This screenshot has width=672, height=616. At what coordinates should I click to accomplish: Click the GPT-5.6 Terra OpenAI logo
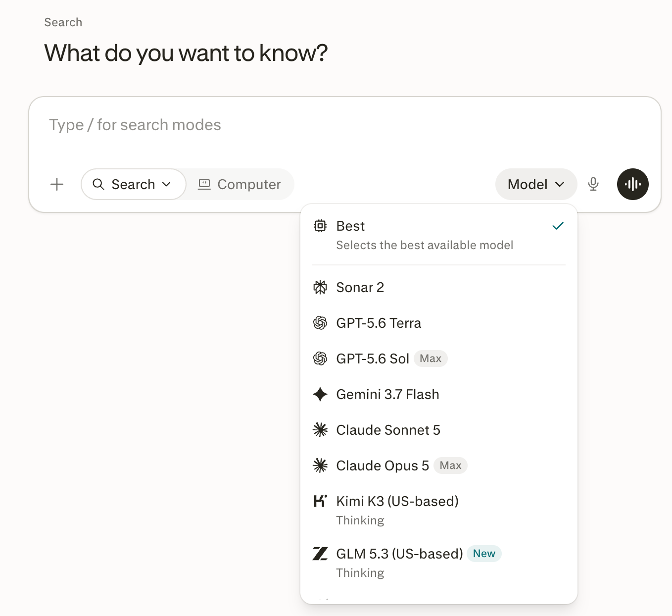click(x=320, y=323)
